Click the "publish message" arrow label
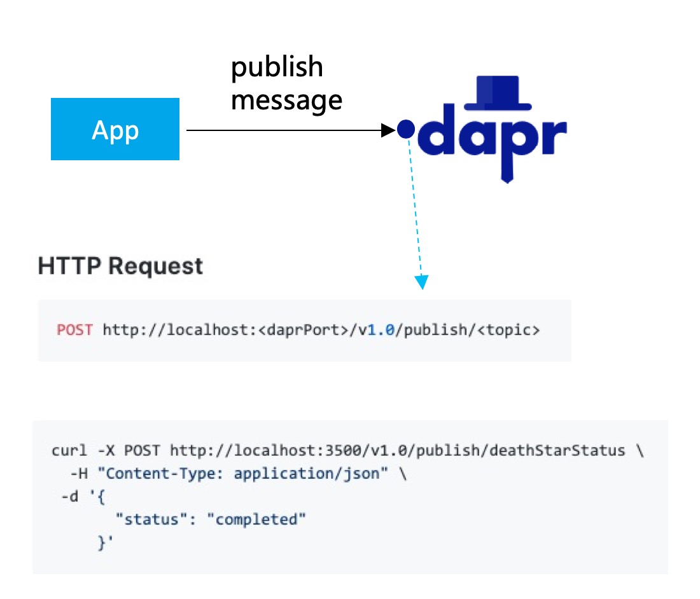Viewport: 700px width, 599px height. [x=286, y=84]
